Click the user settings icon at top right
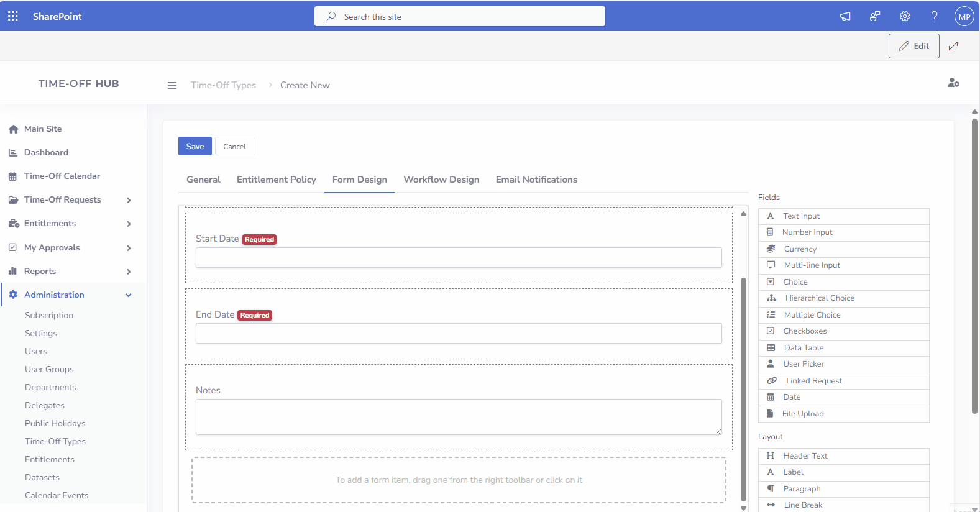980x512 pixels. (x=953, y=83)
